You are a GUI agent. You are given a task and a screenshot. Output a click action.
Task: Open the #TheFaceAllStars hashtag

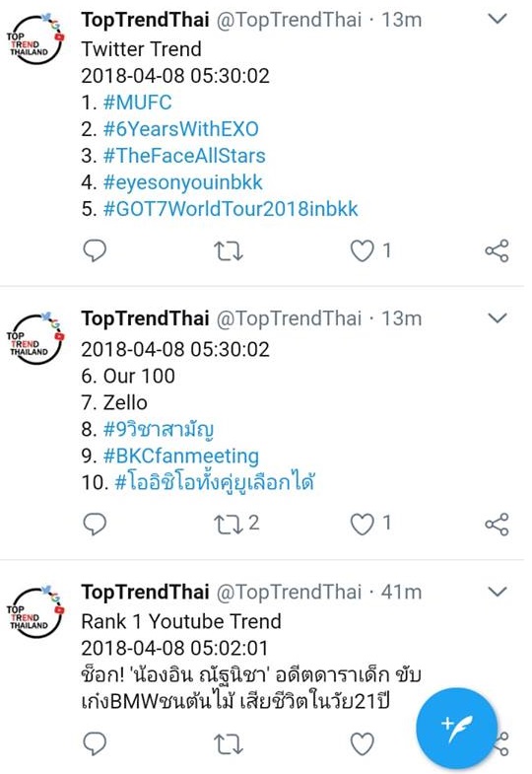[184, 156]
